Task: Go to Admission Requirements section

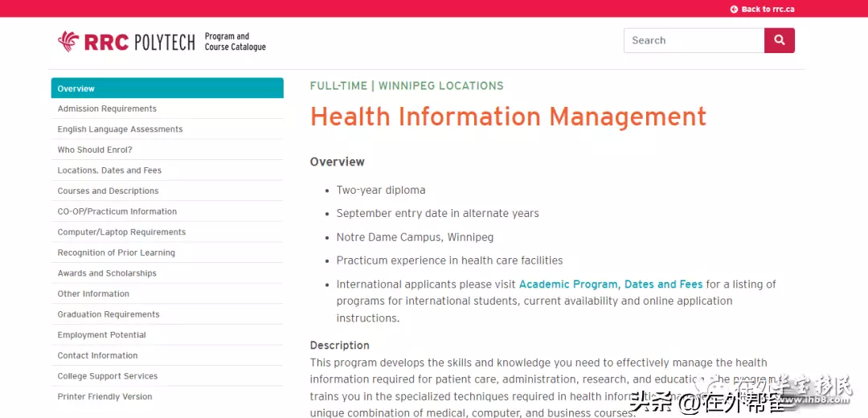Action: click(x=107, y=109)
